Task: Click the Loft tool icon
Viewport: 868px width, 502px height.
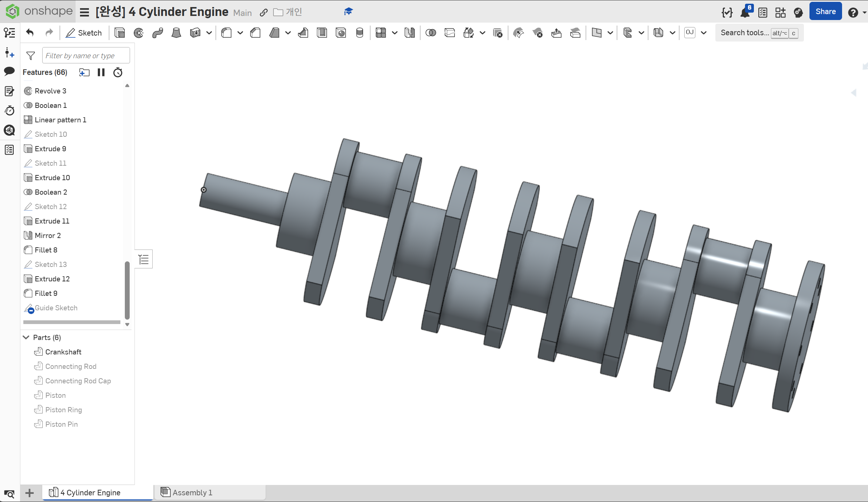Action: click(x=176, y=33)
